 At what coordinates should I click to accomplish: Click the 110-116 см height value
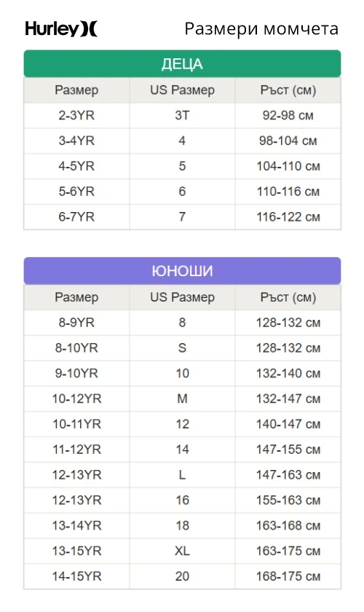click(288, 192)
